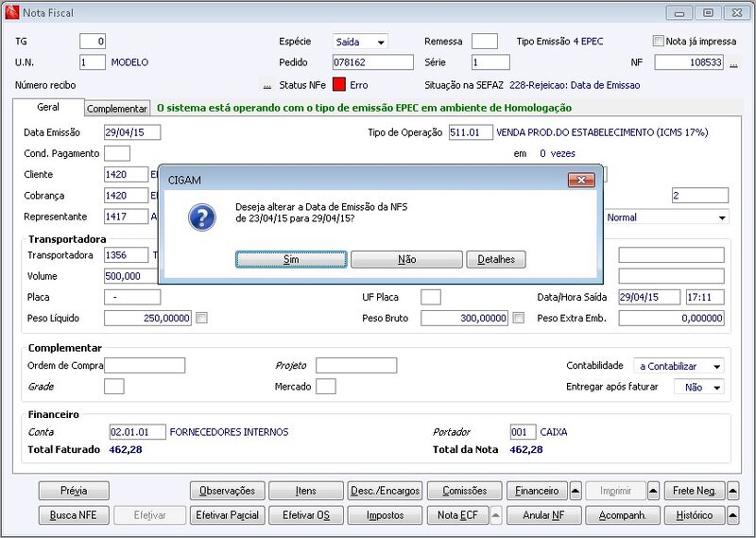
Task: Click the TG input field
Action: 93,42
